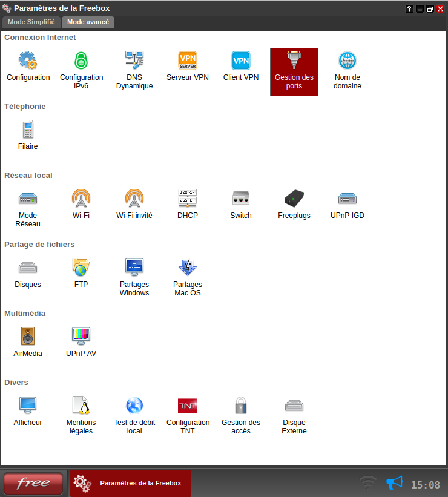Image resolution: width=448 pixels, height=497 pixels.
Task: Open Filaire telephone settings
Action: point(28,136)
